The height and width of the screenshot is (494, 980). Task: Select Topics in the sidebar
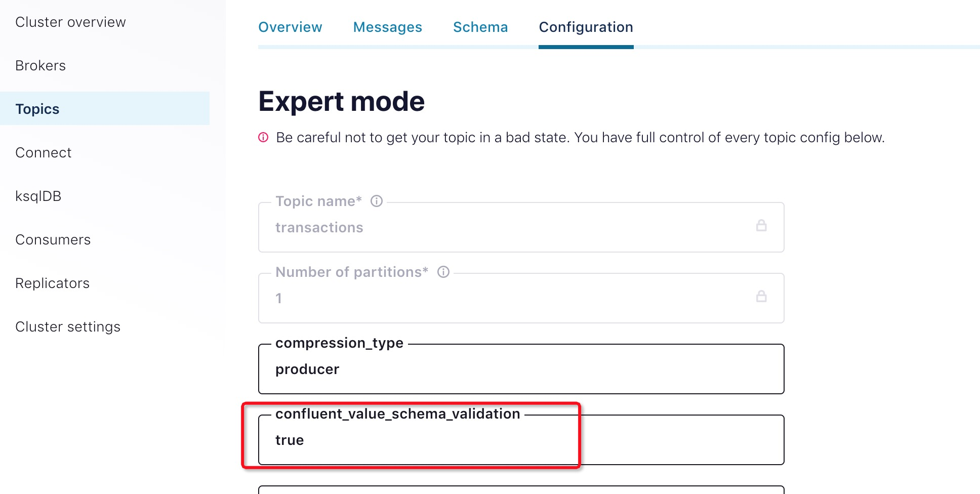pos(37,109)
